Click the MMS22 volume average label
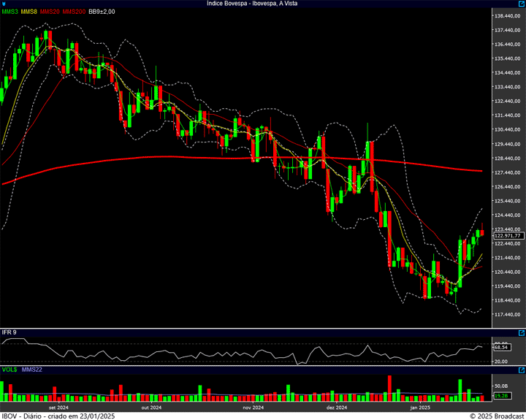 (x=31, y=370)
